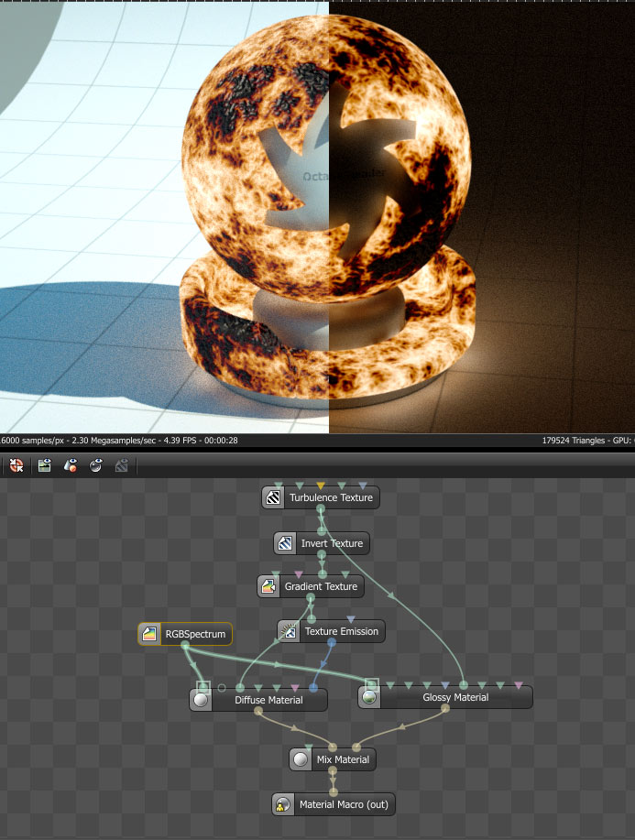635x840 pixels.
Task: Click the pink input pin on Gradient Texture
Action: (x=299, y=575)
